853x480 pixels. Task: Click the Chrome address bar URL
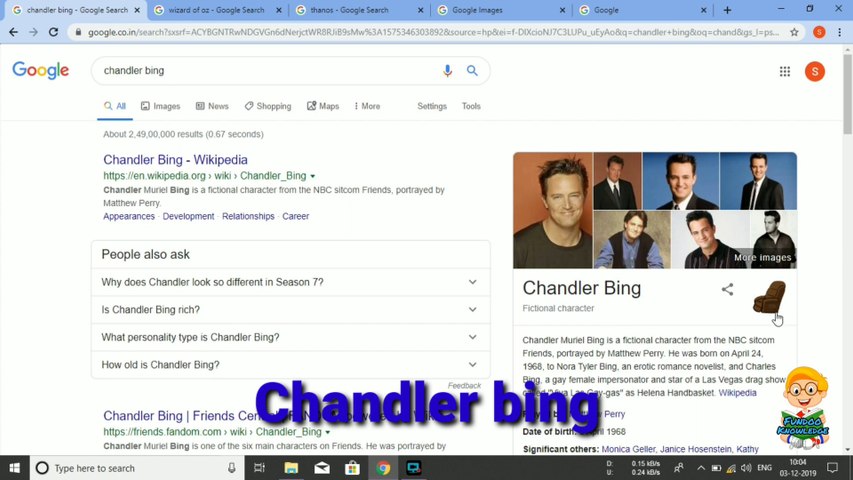tap(432, 32)
